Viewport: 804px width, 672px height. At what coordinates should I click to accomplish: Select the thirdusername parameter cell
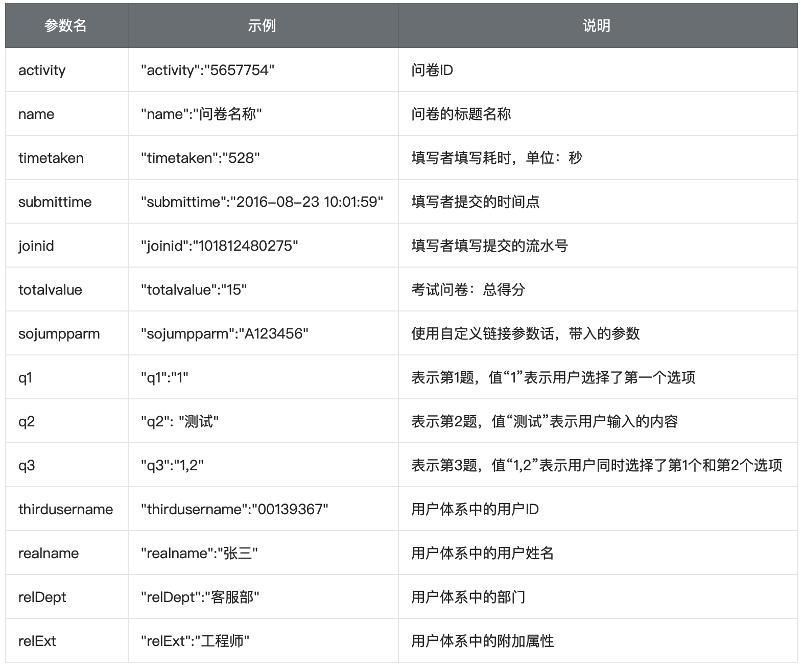click(x=66, y=510)
